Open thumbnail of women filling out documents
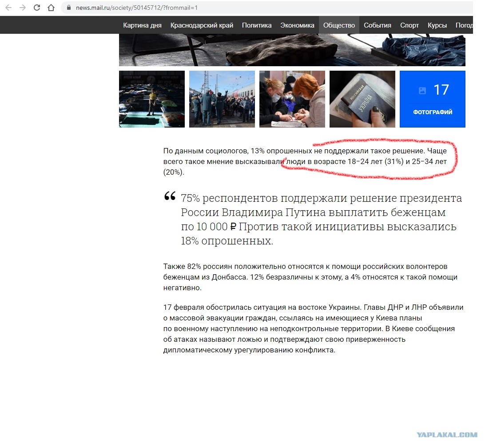This screenshot has width=489, height=448. [x=292, y=99]
